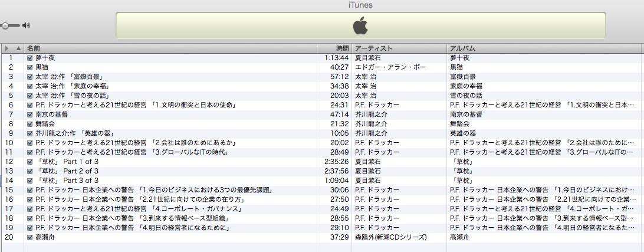Sort by the アーティスト column header
This screenshot has height=252, width=644.
point(399,48)
